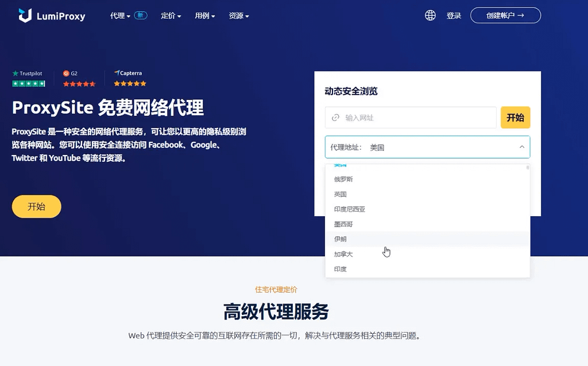Screen dimensions: 588x366
Task: Click the Trustpilot star logo
Action: (x=16, y=73)
